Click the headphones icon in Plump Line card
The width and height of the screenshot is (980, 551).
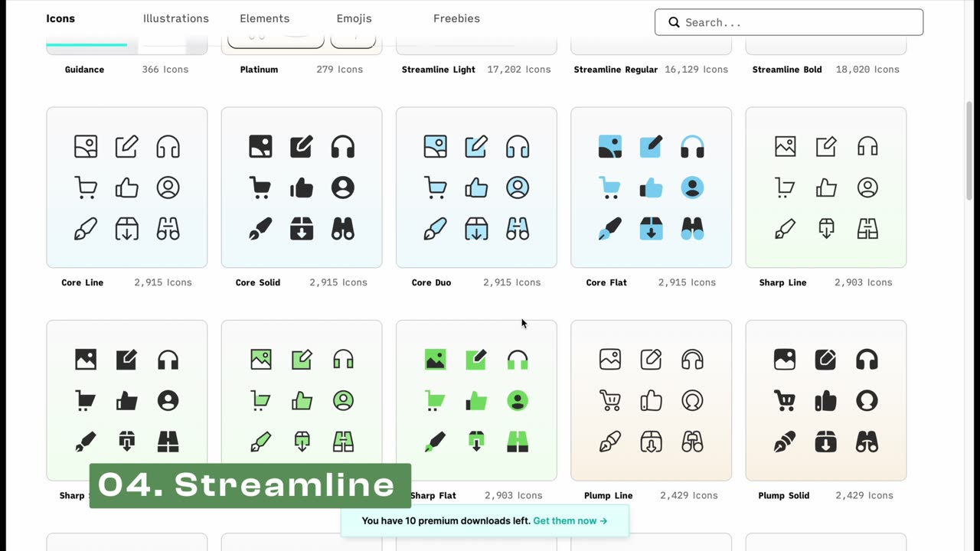point(692,359)
